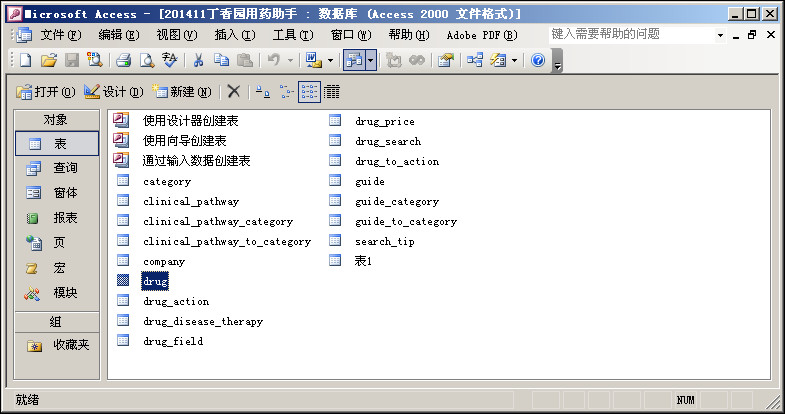This screenshot has width=785, height=414.
Task: Toggle the List view button
Action: click(x=309, y=92)
